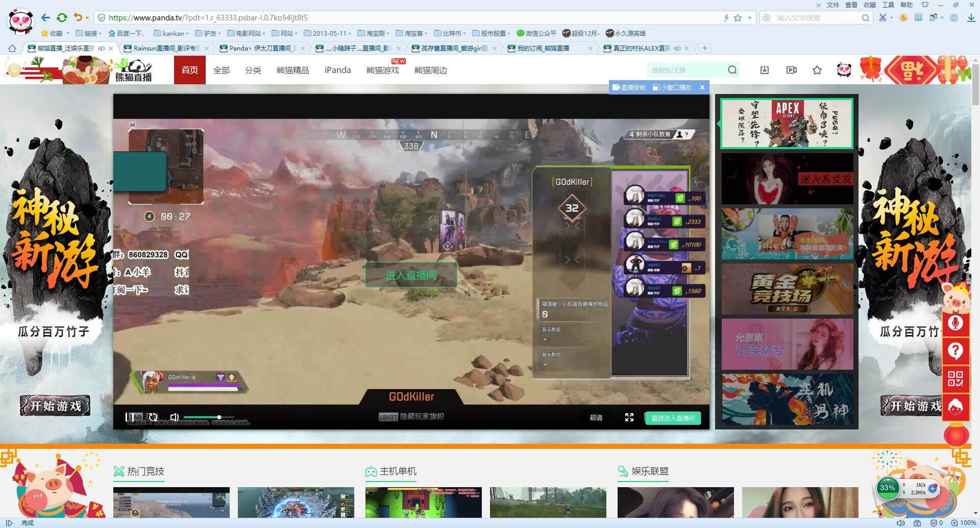Pause the live stream video
980x528 pixels.
pos(129,417)
